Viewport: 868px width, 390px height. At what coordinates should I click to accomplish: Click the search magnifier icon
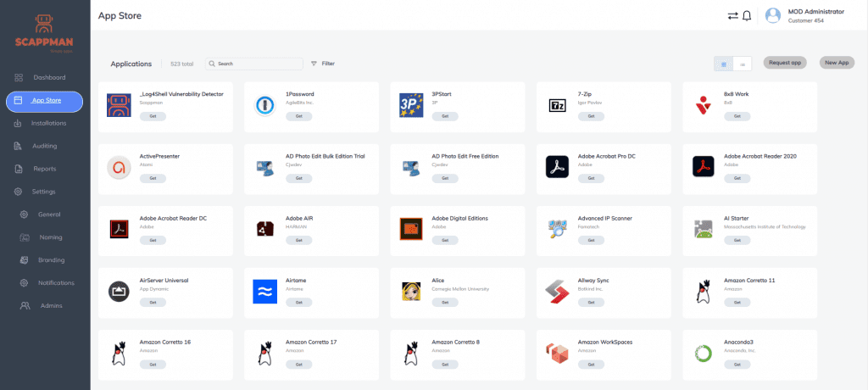point(212,64)
